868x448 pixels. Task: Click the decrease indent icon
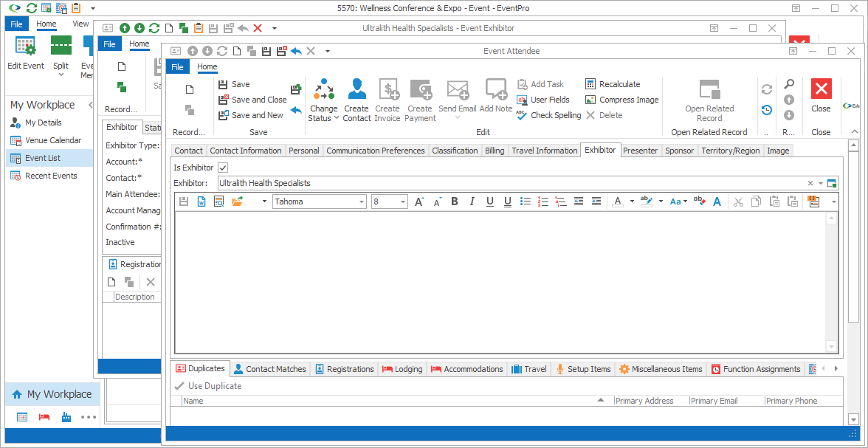579,202
